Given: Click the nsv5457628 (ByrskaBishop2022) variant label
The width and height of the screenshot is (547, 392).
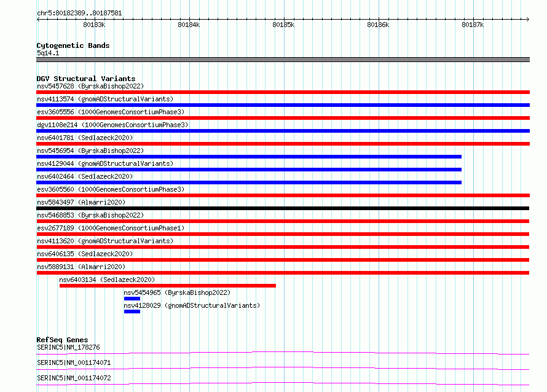Looking at the screenshot, I should (x=90, y=86).
